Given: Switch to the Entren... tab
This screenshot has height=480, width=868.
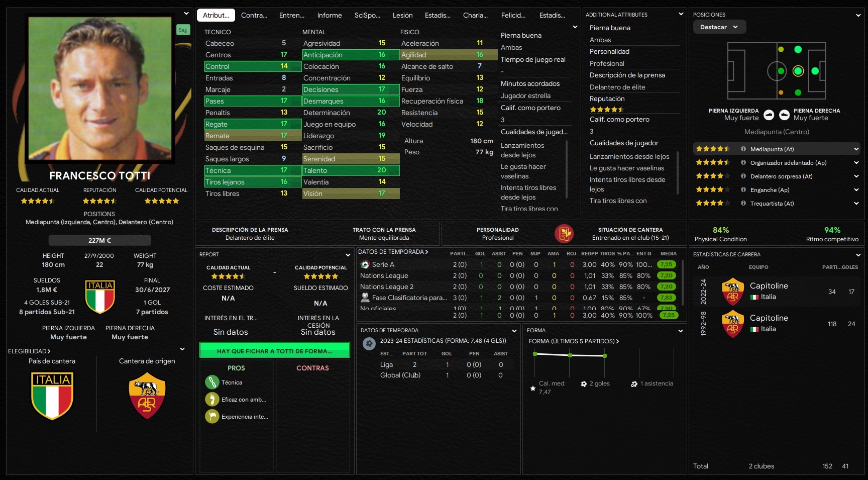Looking at the screenshot, I should (292, 16).
